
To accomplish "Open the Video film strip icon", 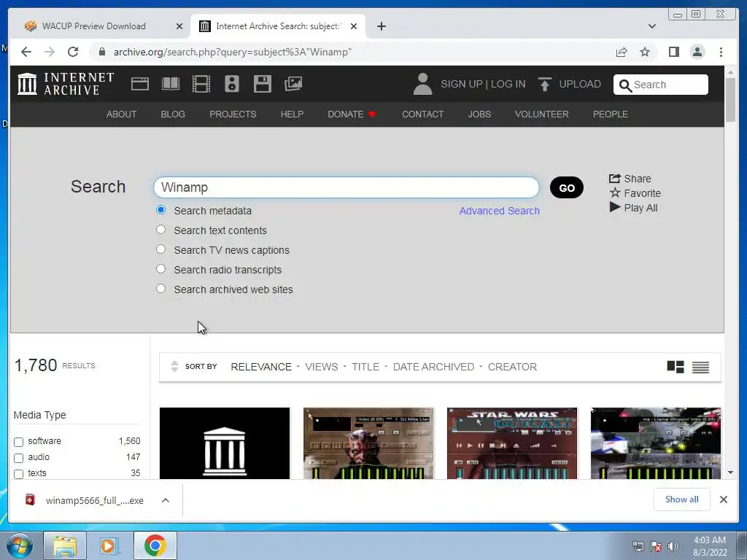I will 201,84.
